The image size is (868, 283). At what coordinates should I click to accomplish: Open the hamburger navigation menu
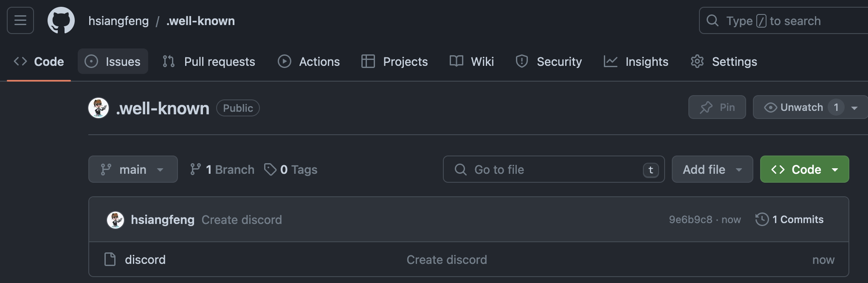[20, 20]
